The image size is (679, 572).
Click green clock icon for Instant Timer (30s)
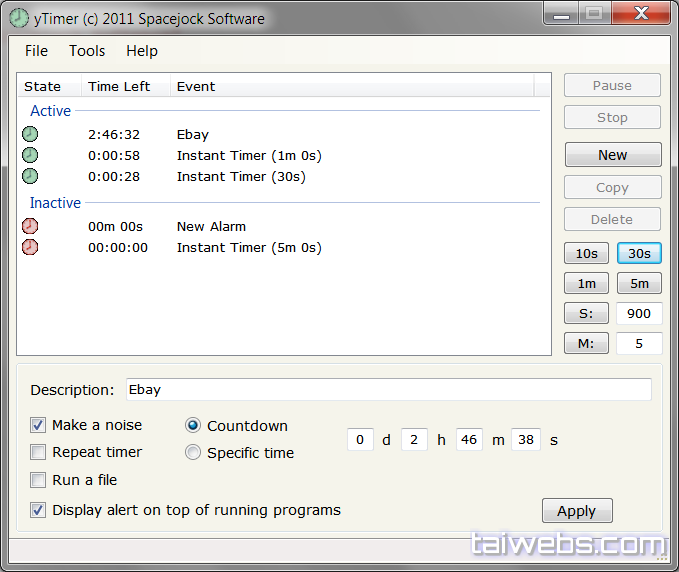pos(30,176)
